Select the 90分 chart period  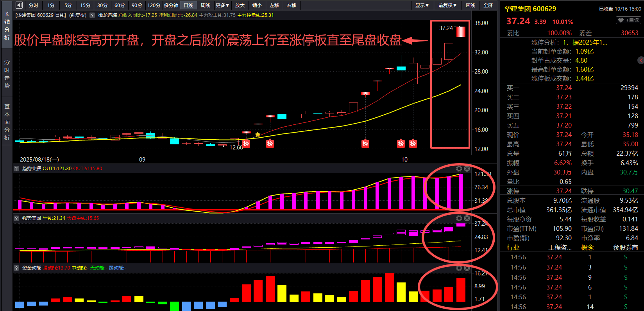[x=137, y=5]
